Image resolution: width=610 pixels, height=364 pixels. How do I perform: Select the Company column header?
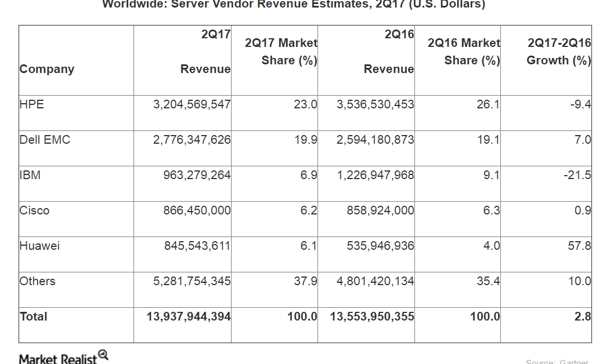46,69
